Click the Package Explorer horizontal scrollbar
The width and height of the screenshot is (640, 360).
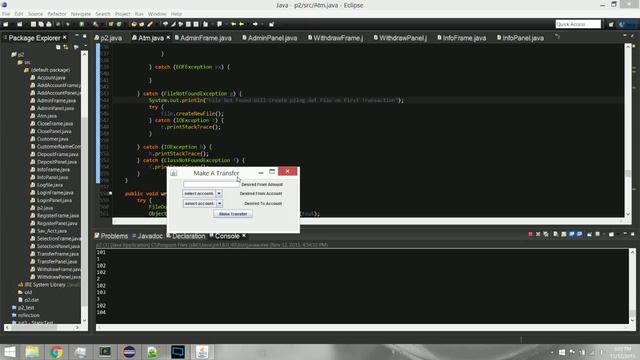point(42,327)
